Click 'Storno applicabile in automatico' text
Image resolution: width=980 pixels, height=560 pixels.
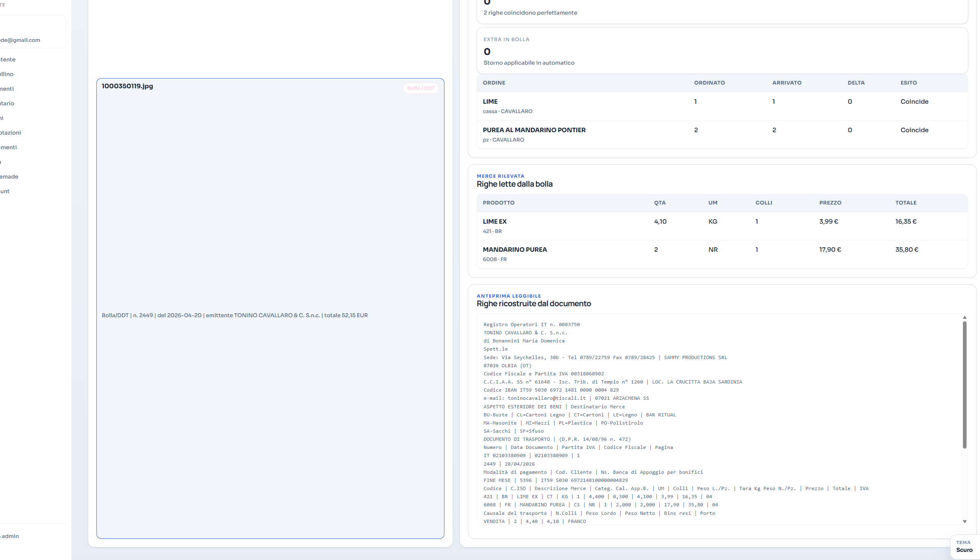point(529,63)
